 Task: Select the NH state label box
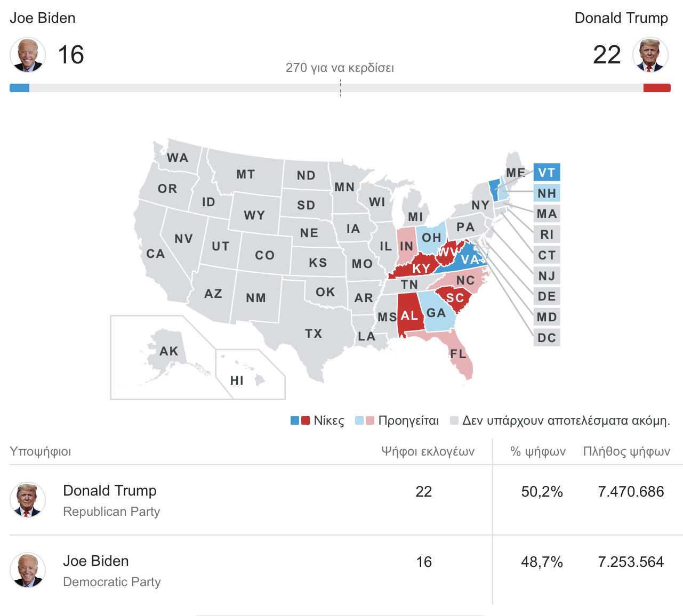point(547,193)
